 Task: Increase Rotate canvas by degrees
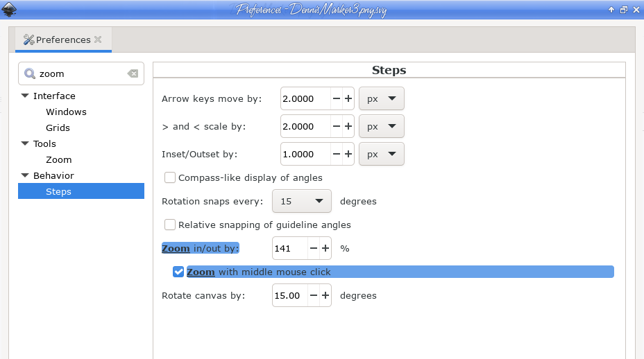tap(325, 295)
